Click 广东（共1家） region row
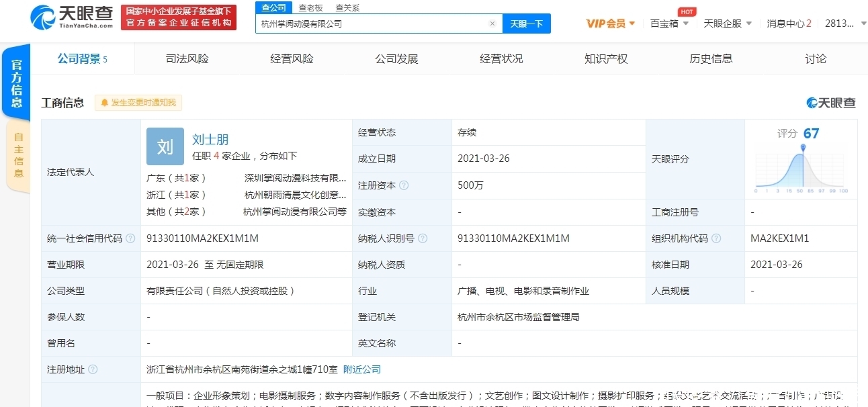Image resolution: width=868 pixels, height=407 pixels. 177,179
